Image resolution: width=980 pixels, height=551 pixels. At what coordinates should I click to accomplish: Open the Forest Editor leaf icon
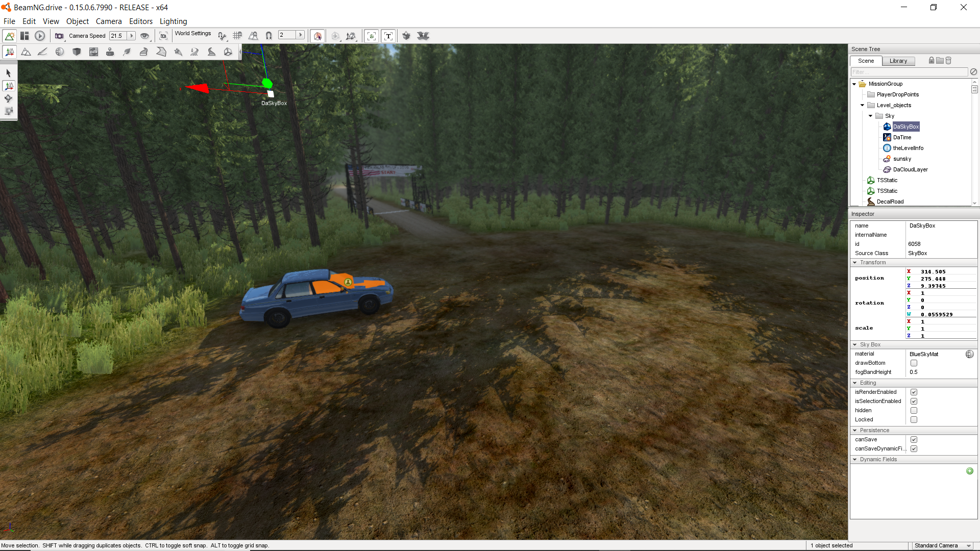pyautogui.click(x=127, y=52)
